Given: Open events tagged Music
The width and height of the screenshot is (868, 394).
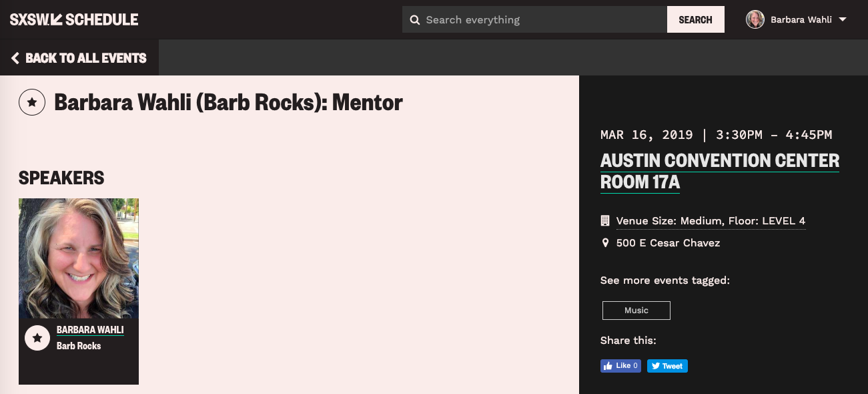Looking at the screenshot, I should [x=636, y=311].
